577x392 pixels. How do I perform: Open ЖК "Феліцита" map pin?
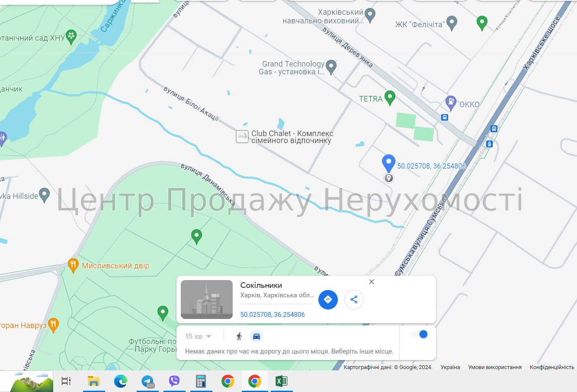click(x=452, y=23)
